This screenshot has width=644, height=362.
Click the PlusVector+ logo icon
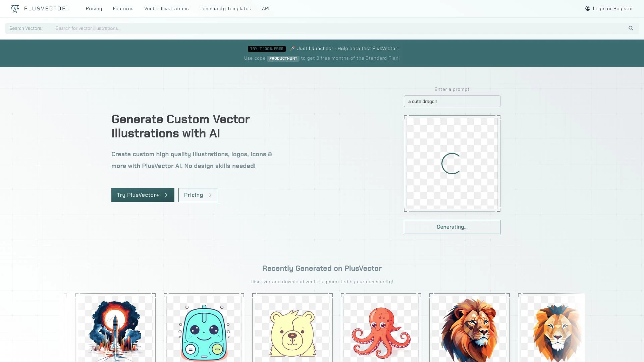click(15, 8)
